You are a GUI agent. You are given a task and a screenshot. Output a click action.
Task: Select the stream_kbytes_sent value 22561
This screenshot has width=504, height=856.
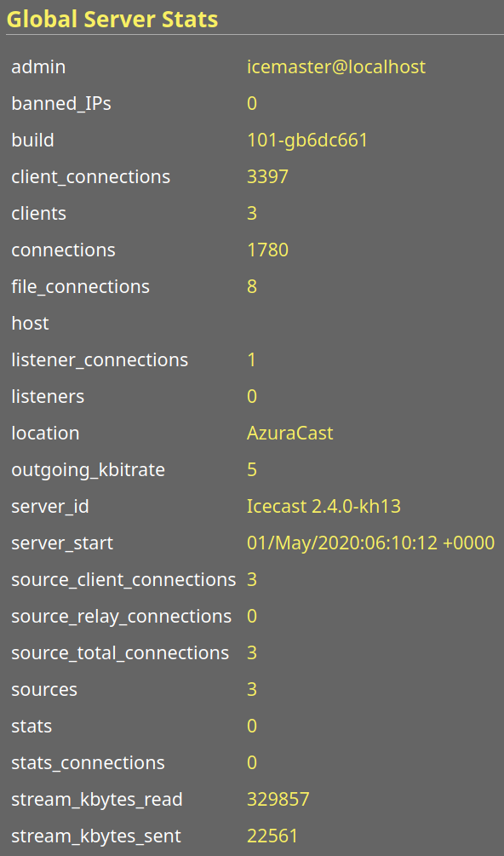[x=272, y=836]
